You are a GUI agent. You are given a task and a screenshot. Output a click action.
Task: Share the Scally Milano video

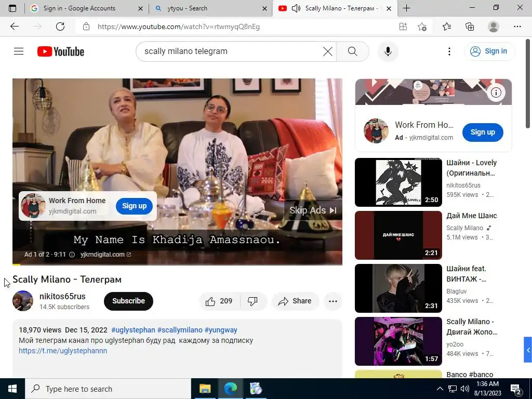(x=295, y=301)
